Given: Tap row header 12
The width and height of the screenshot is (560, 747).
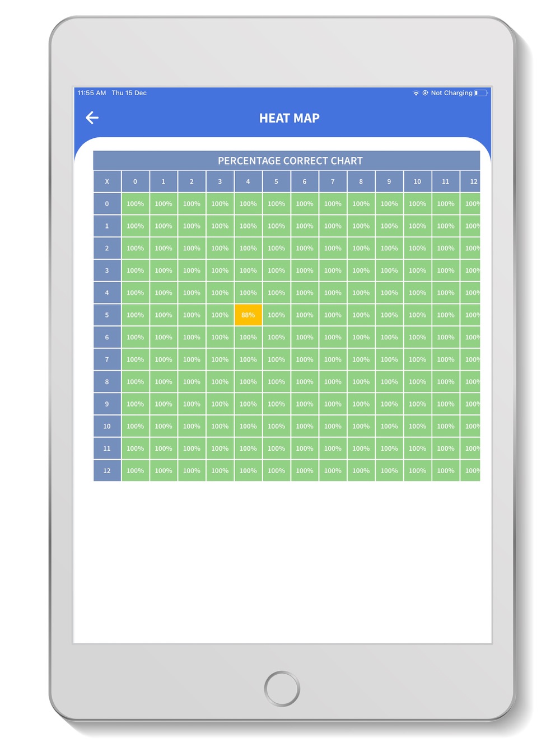Looking at the screenshot, I should click(x=107, y=471).
